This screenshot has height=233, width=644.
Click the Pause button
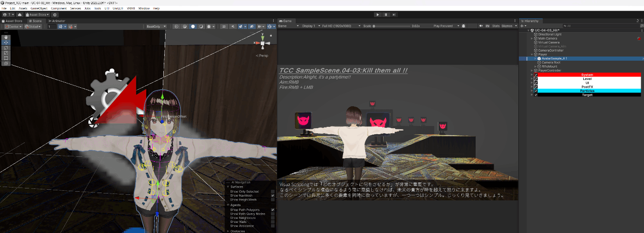(386, 15)
